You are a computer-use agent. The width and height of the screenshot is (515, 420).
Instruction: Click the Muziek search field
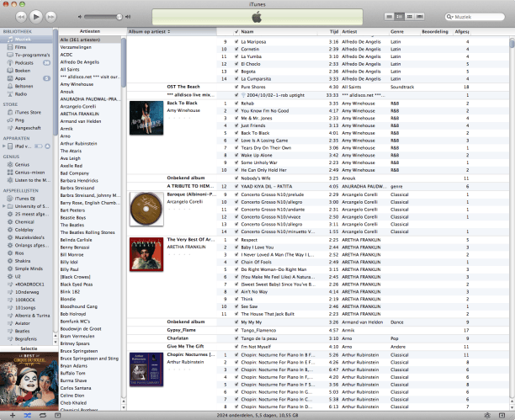click(475, 17)
